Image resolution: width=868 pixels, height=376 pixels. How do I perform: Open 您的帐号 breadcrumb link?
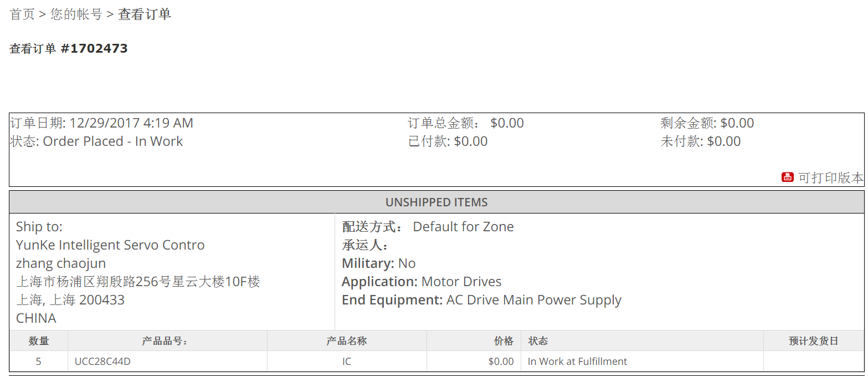pos(76,14)
